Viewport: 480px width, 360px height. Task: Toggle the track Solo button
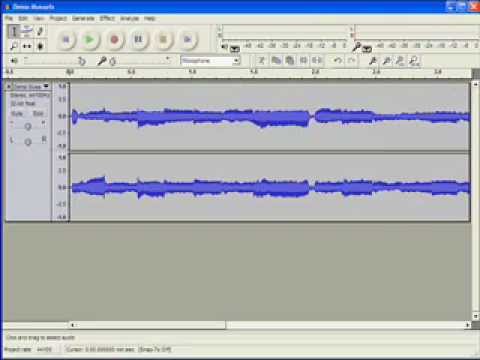tap(38, 114)
